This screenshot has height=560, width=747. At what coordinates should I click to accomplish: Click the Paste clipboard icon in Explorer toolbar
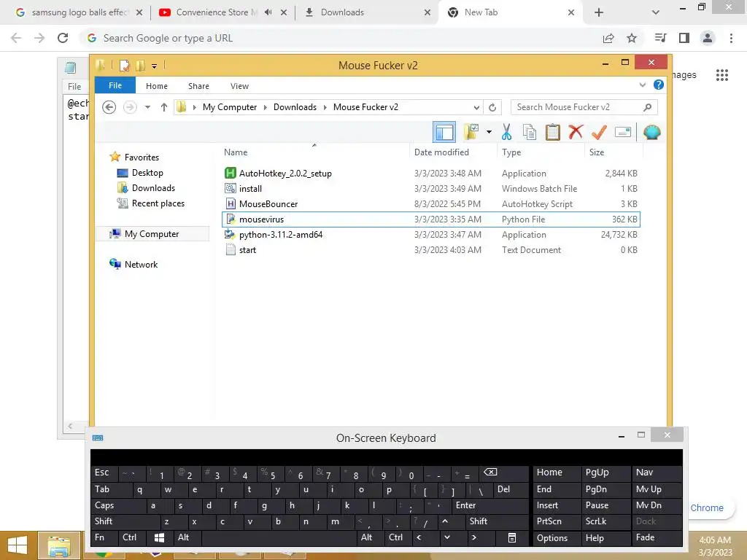tap(553, 132)
